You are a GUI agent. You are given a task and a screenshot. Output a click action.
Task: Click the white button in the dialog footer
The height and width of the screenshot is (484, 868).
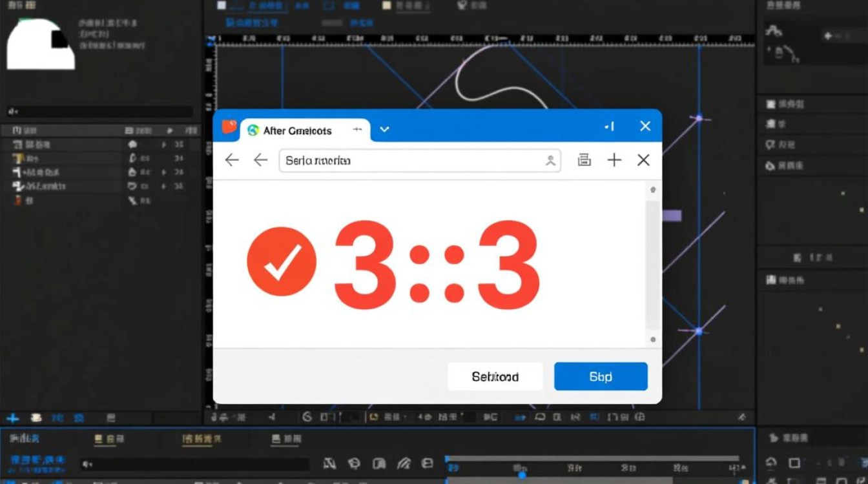(x=495, y=376)
